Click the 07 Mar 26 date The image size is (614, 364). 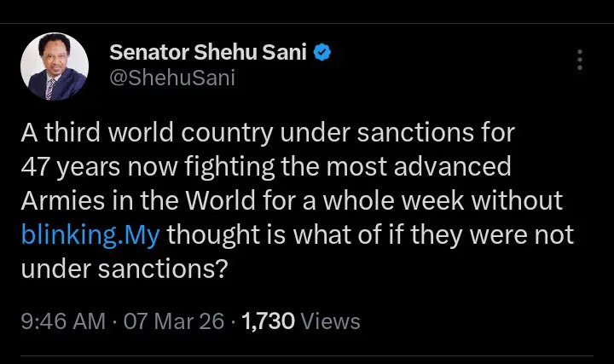[175, 321]
